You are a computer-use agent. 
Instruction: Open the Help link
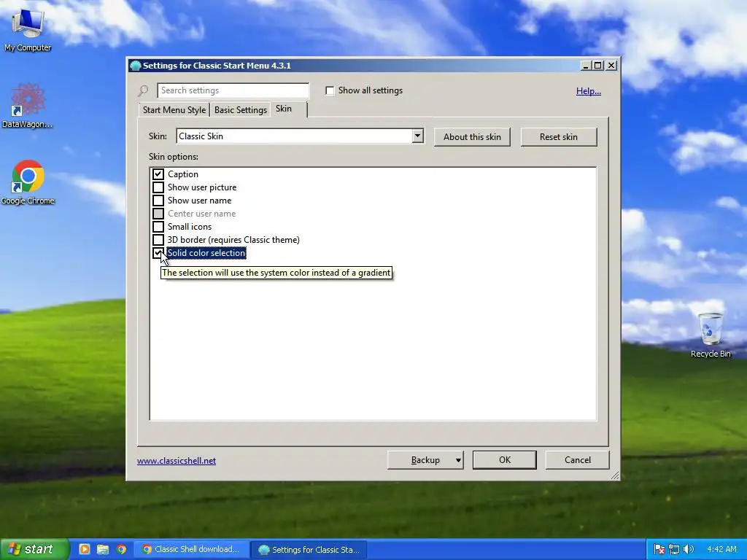(x=589, y=91)
